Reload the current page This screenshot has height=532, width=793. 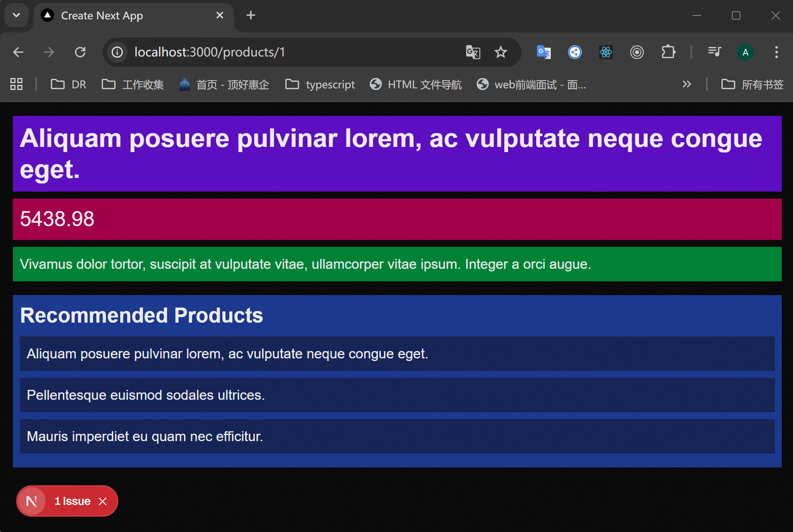80,53
